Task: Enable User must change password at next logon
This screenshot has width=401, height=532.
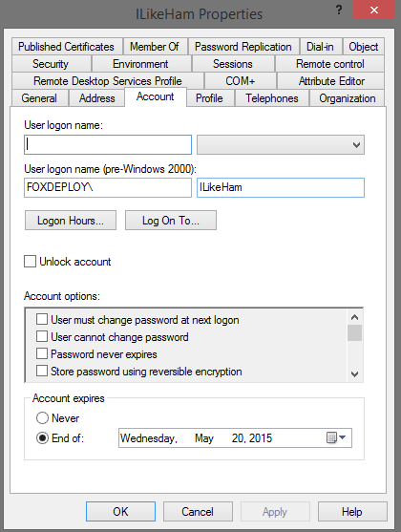Action: click(42, 320)
